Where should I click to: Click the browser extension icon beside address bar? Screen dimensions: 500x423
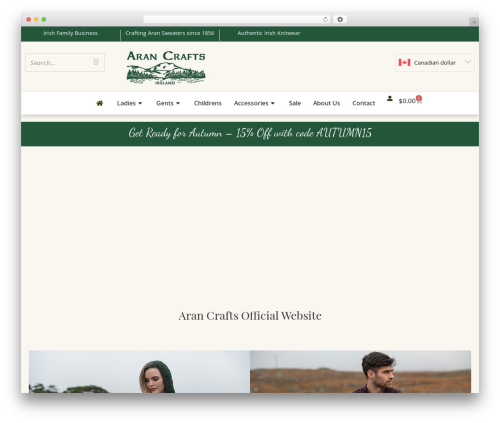coord(340,20)
